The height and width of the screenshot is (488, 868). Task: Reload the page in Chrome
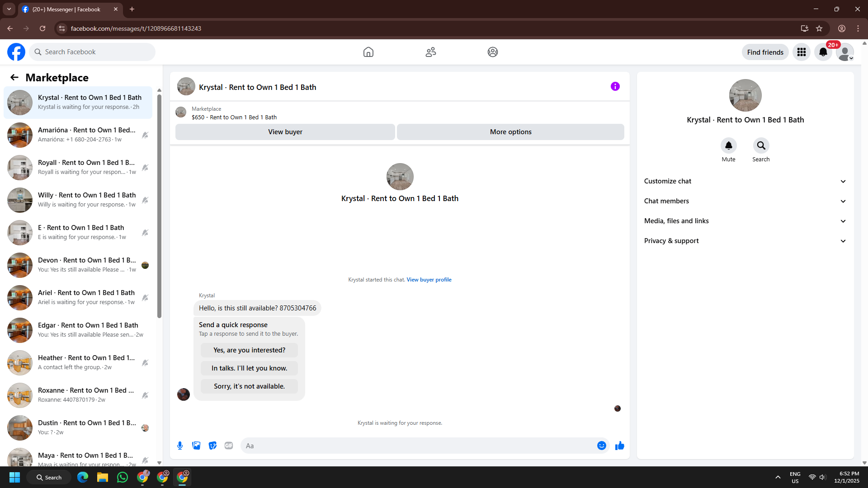[x=42, y=28]
